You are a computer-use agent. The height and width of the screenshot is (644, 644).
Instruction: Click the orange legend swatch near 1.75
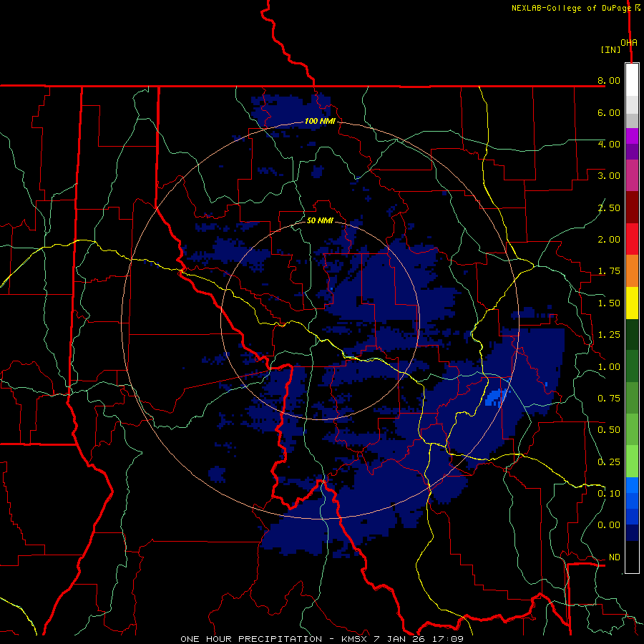(632, 270)
